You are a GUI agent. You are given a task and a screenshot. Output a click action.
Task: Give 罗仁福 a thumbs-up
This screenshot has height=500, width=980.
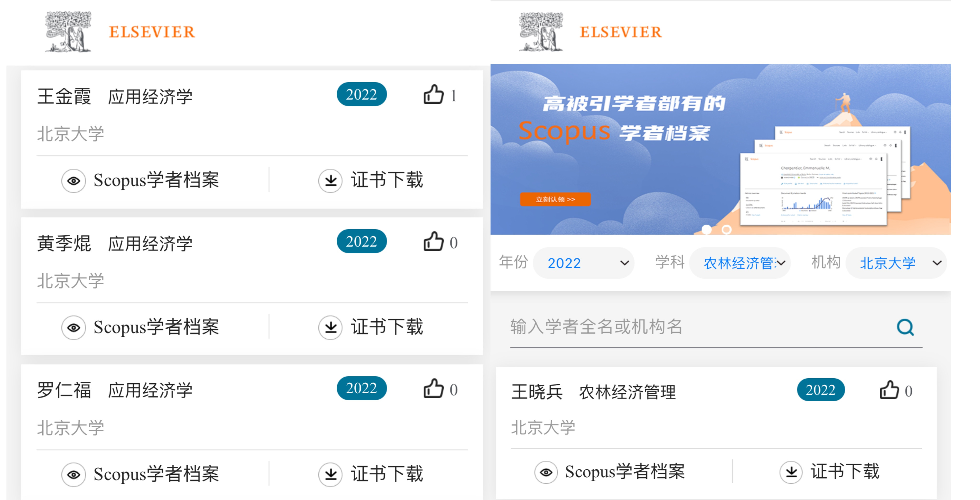(433, 389)
